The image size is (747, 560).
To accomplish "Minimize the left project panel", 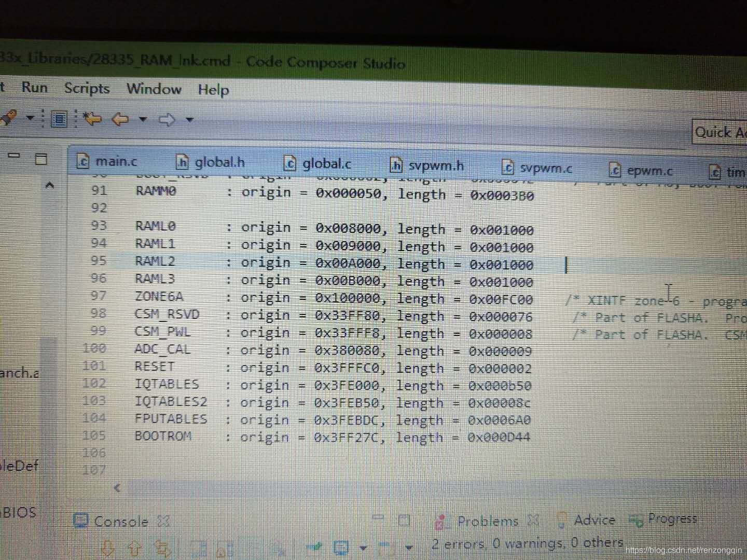I will tap(13, 155).
